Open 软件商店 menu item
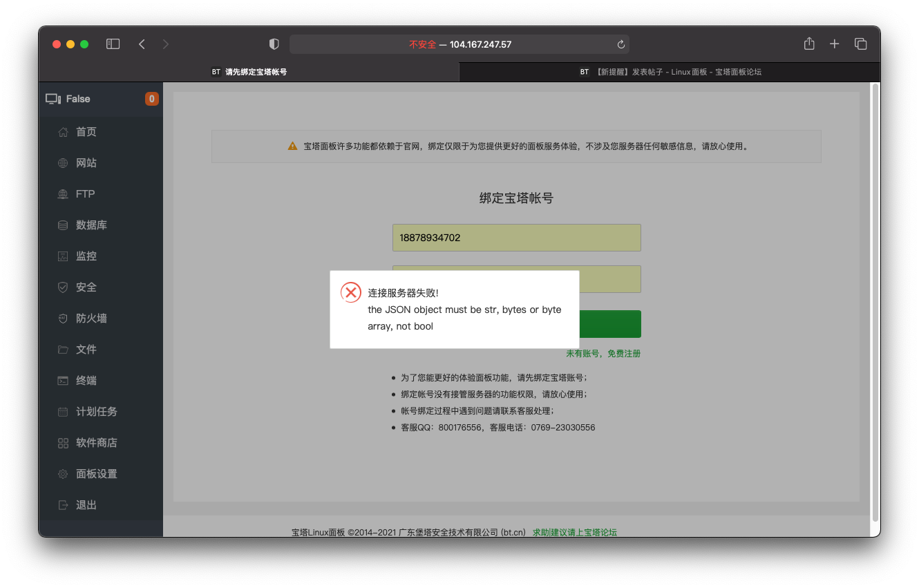The image size is (919, 588). click(x=101, y=443)
